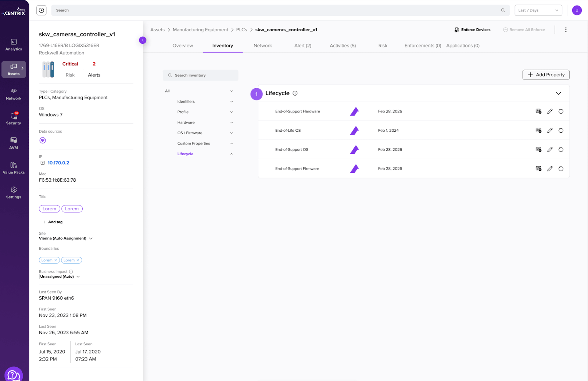Switch to the Inventory tab

coord(223,46)
